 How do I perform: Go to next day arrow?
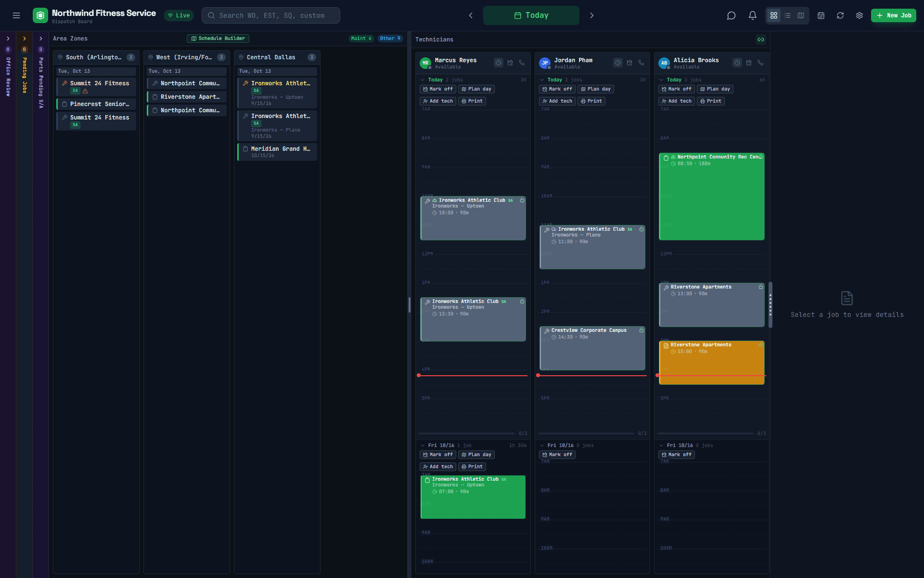tap(592, 15)
